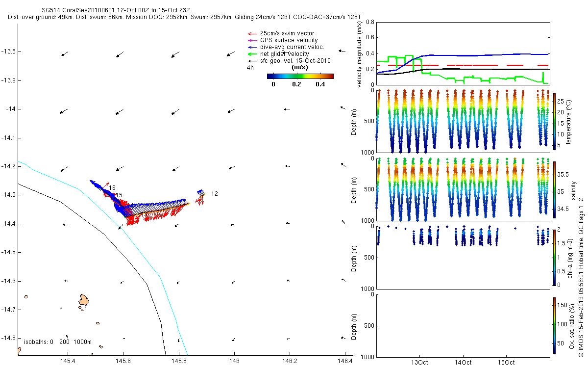Select the blue dive-avg current legend arrow
Image resolution: width=588 pixels, height=368 pixels.
(253, 47)
